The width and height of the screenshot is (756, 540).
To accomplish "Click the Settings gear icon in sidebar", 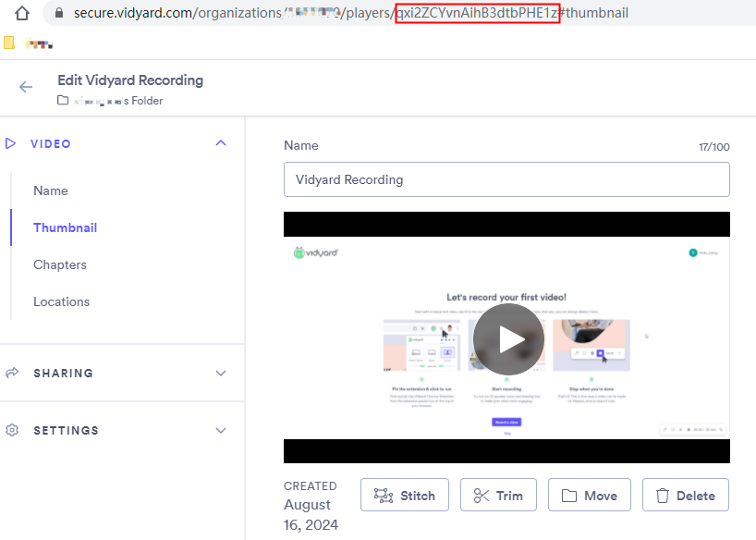I will click(12, 430).
